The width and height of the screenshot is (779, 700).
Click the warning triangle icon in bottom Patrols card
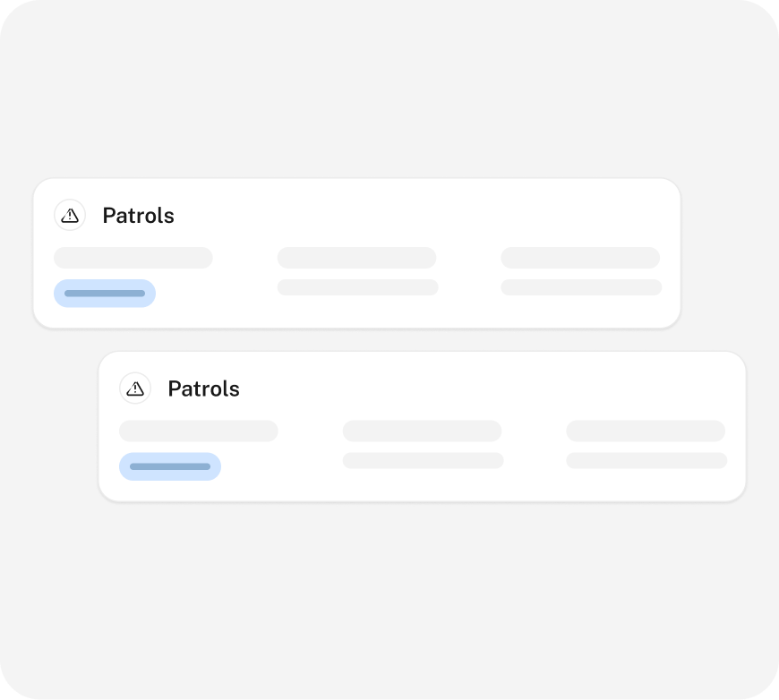(x=135, y=388)
